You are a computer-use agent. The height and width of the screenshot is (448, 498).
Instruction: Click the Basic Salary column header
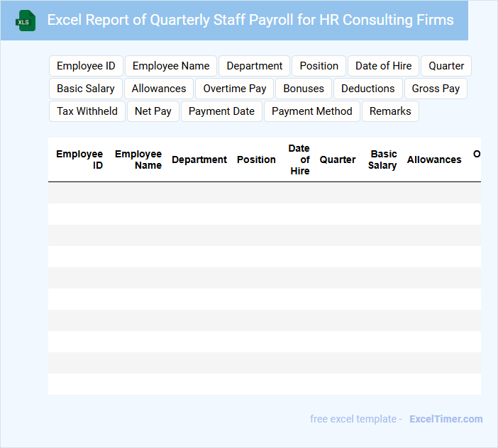(382, 159)
